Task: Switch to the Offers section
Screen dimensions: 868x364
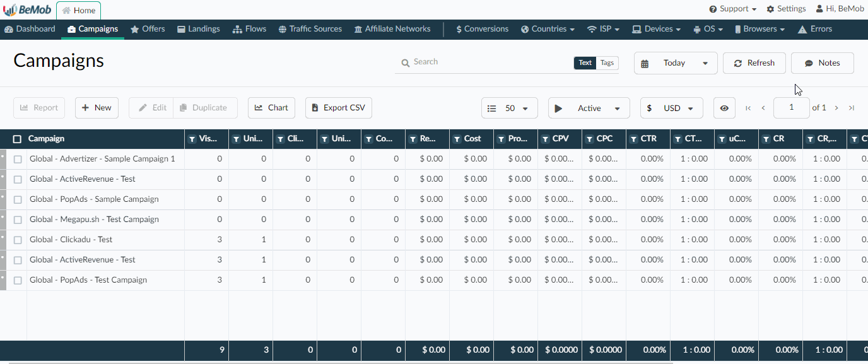Action: click(148, 29)
